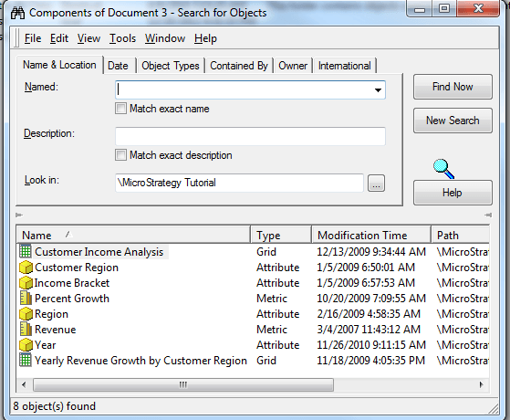Click the Find Now button
Image resolution: width=510 pixels, height=420 pixels.
[x=453, y=87]
